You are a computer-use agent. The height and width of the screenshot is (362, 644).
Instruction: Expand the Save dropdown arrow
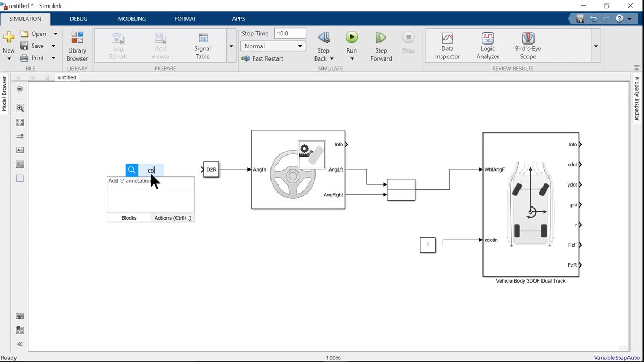pyautogui.click(x=53, y=46)
